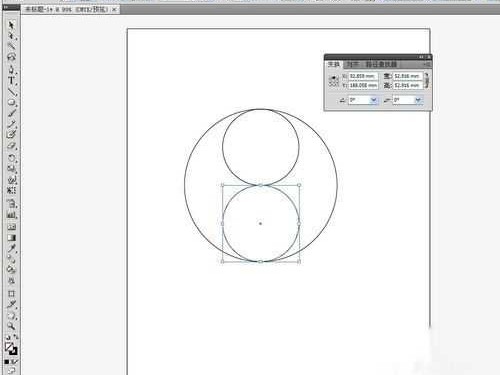Select the Eyedropper tool
Image resolution: width=500 pixels, height=375 pixels.
11,248
